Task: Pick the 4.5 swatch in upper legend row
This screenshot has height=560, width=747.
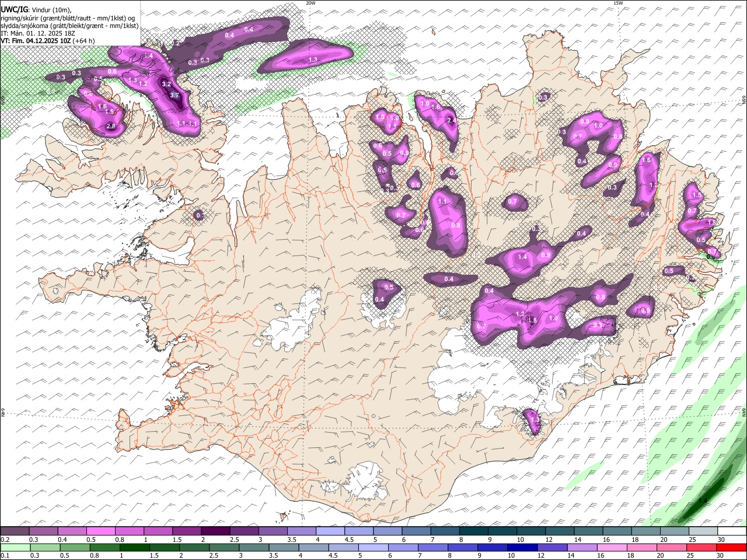Action: [x=359, y=531]
